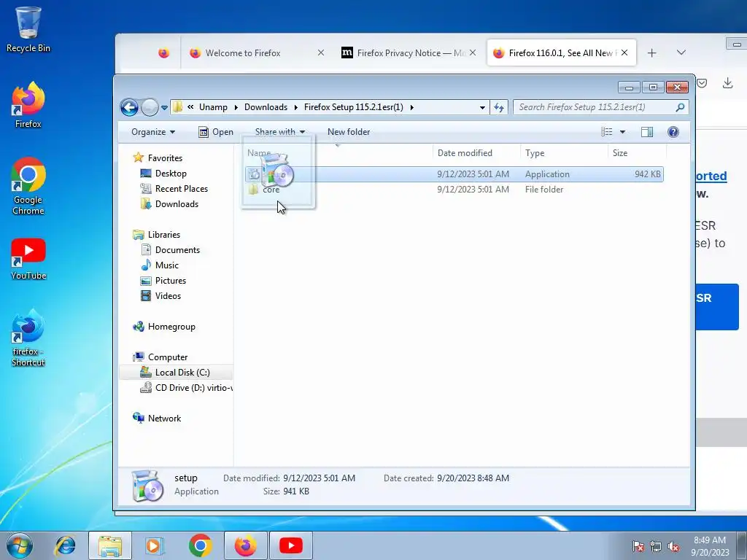Change your view icon in the toolbar
The width and height of the screenshot is (747, 560).
coord(606,132)
